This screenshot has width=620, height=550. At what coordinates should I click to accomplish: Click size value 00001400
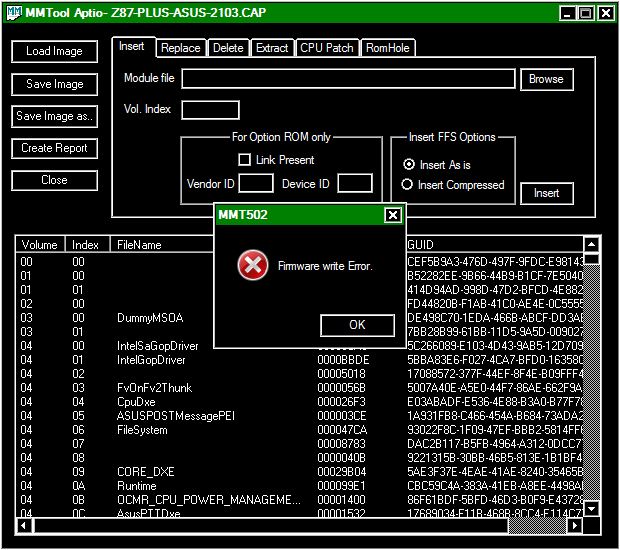coord(341,500)
